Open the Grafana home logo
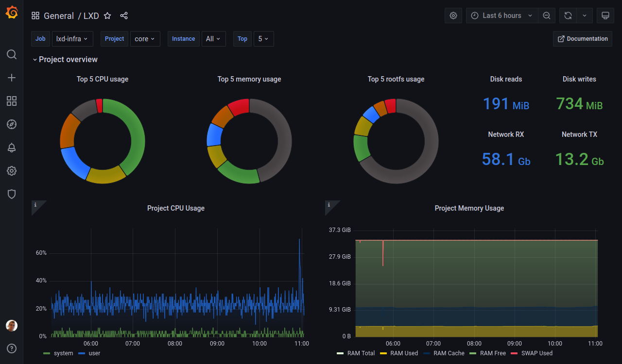622x364 pixels. 12,13
